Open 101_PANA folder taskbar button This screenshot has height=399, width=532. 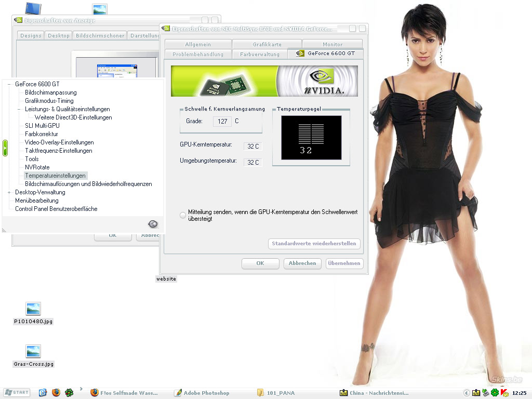(x=276, y=393)
